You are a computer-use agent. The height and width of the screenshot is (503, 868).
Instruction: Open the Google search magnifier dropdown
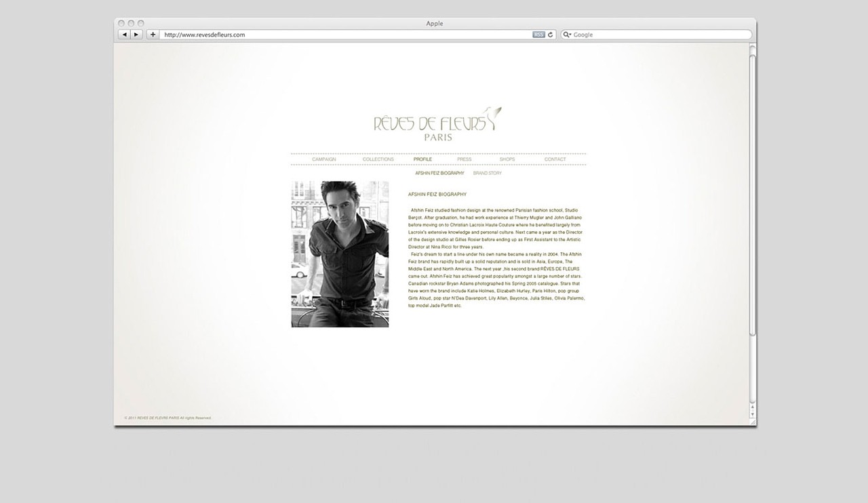pos(568,35)
